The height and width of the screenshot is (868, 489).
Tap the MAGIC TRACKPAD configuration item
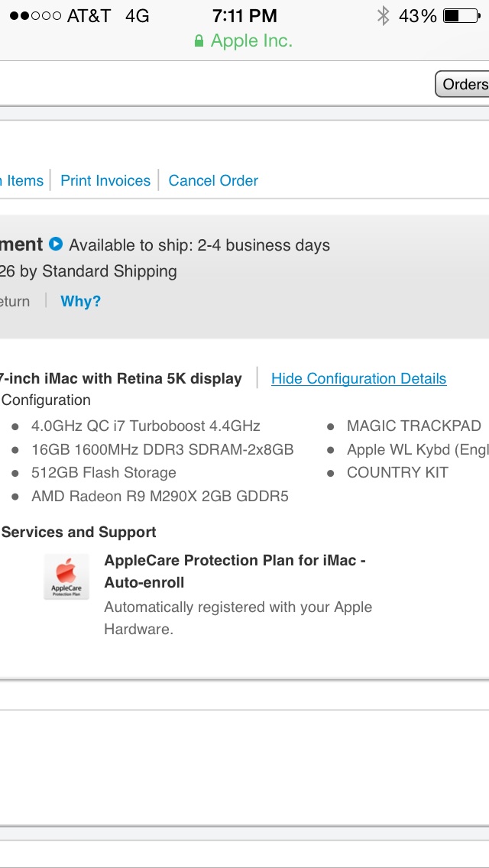pyautogui.click(x=413, y=426)
